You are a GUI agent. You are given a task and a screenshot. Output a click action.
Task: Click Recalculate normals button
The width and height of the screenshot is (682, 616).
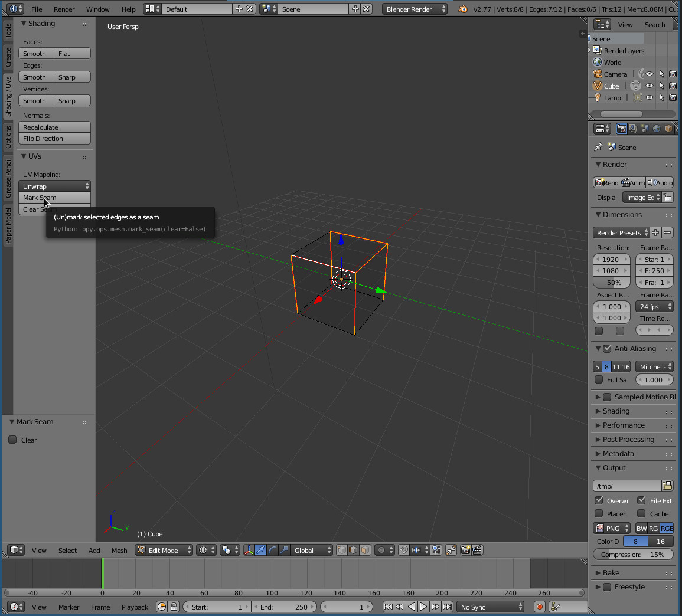[x=54, y=127]
